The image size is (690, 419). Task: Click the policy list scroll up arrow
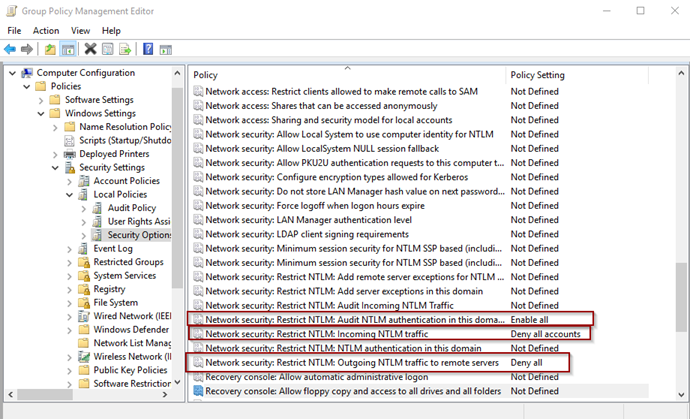pos(681,73)
